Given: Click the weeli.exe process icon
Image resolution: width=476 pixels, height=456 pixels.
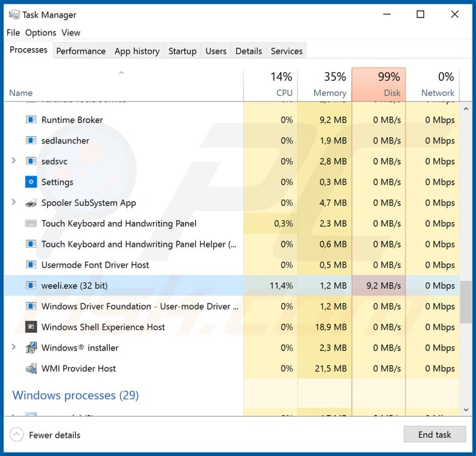Looking at the screenshot, I should coord(31,285).
